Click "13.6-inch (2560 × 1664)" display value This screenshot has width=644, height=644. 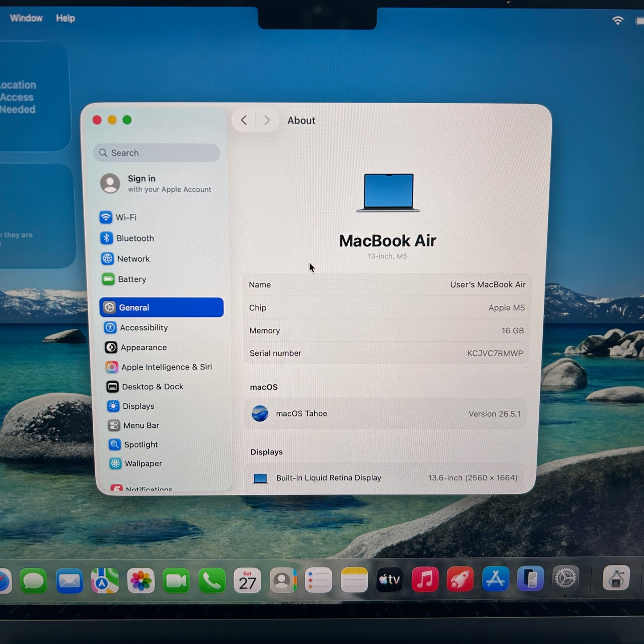pos(472,478)
